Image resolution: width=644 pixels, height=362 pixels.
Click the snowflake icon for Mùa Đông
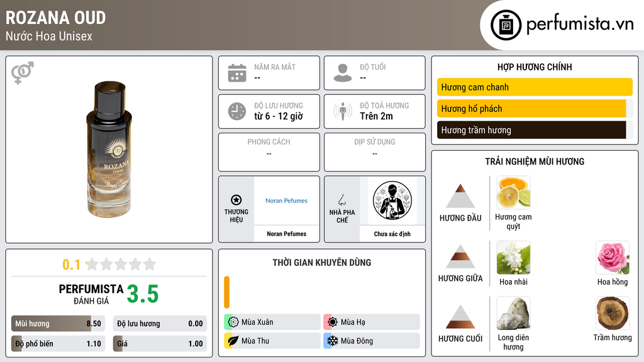click(x=333, y=341)
